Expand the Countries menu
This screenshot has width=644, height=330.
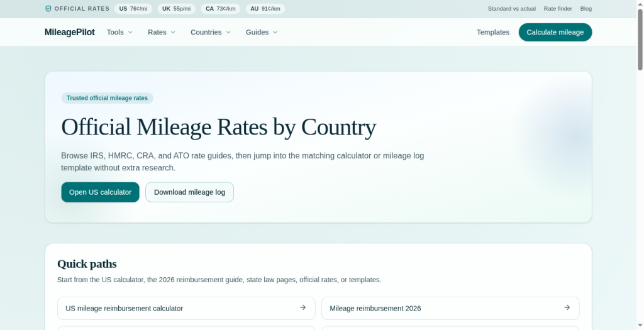(210, 33)
